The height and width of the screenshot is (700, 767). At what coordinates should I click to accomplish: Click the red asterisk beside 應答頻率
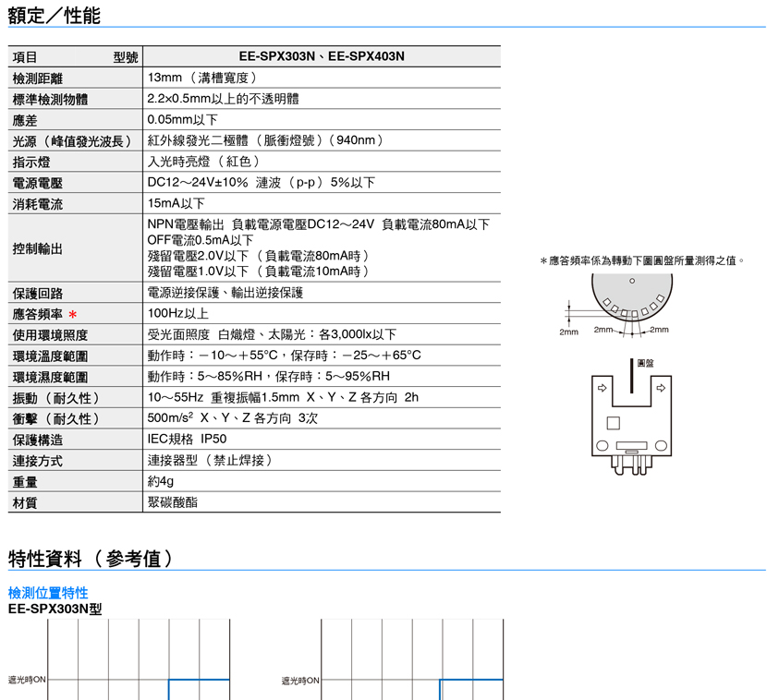point(73,314)
